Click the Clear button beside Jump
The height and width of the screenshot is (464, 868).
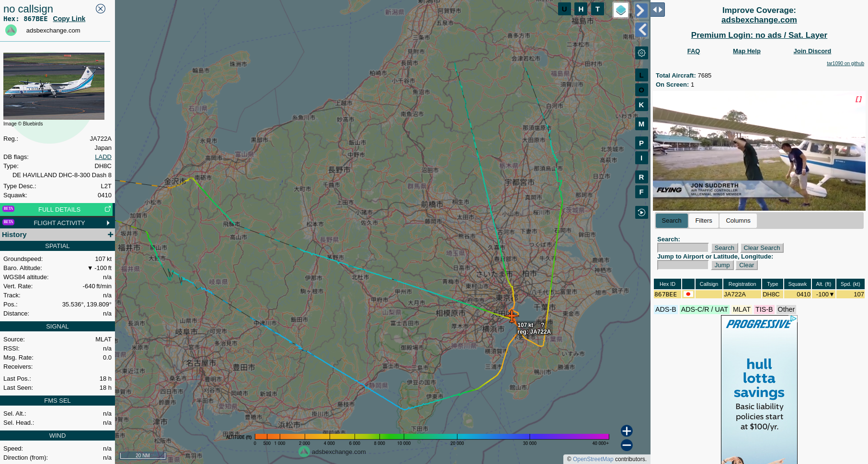click(746, 265)
